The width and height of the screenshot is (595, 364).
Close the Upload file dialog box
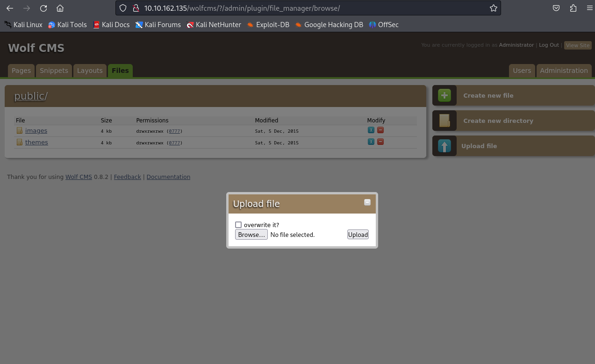point(367,202)
